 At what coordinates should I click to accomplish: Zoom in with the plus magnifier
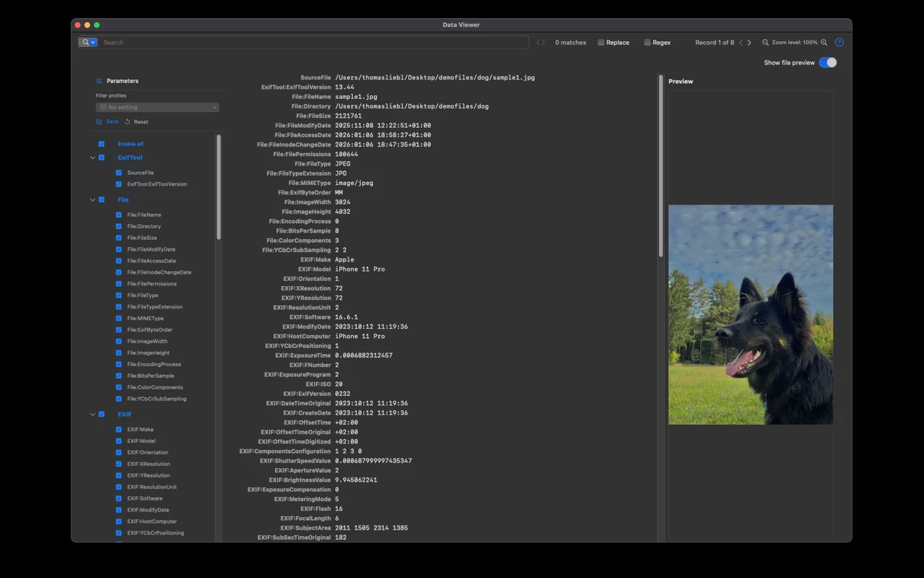click(824, 43)
